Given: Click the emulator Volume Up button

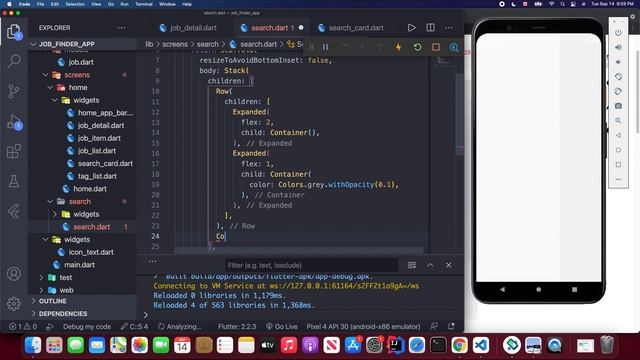Looking at the screenshot, I should pos(618,47).
